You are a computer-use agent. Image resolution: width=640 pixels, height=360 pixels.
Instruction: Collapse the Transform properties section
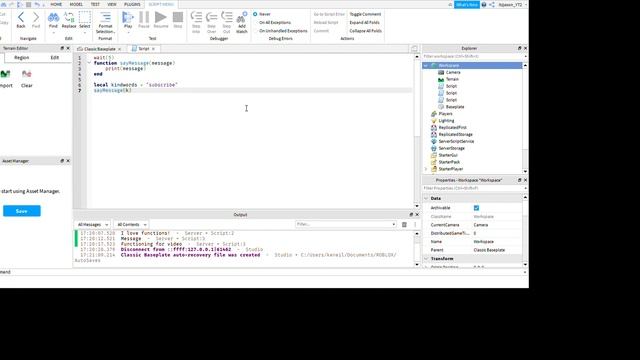point(426,259)
